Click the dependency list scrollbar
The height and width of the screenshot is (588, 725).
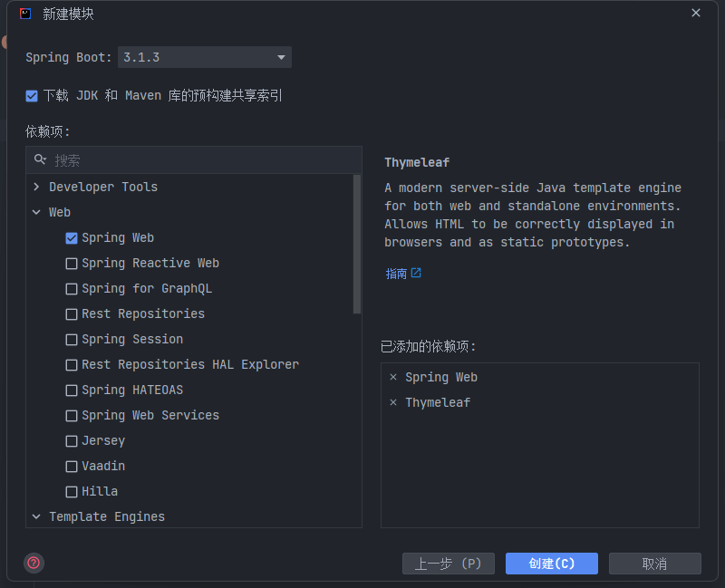(x=356, y=245)
